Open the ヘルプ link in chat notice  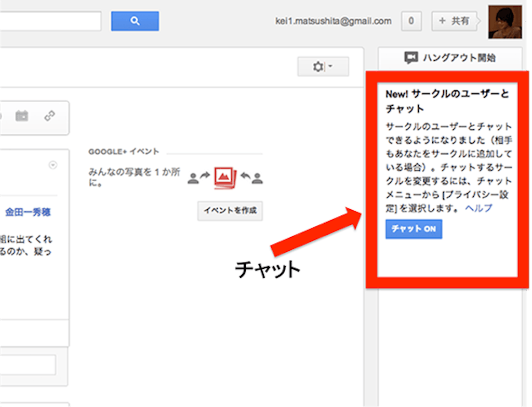(x=478, y=208)
